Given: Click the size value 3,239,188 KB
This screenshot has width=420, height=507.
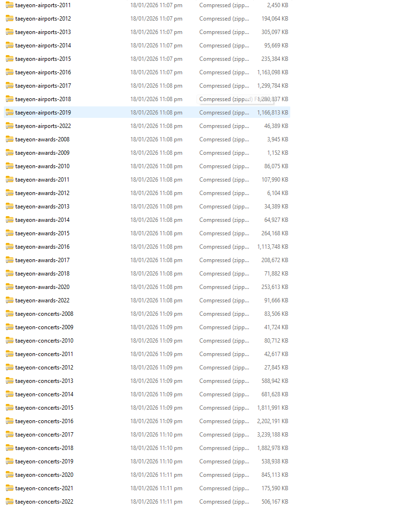Looking at the screenshot, I should click(x=272, y=435).
